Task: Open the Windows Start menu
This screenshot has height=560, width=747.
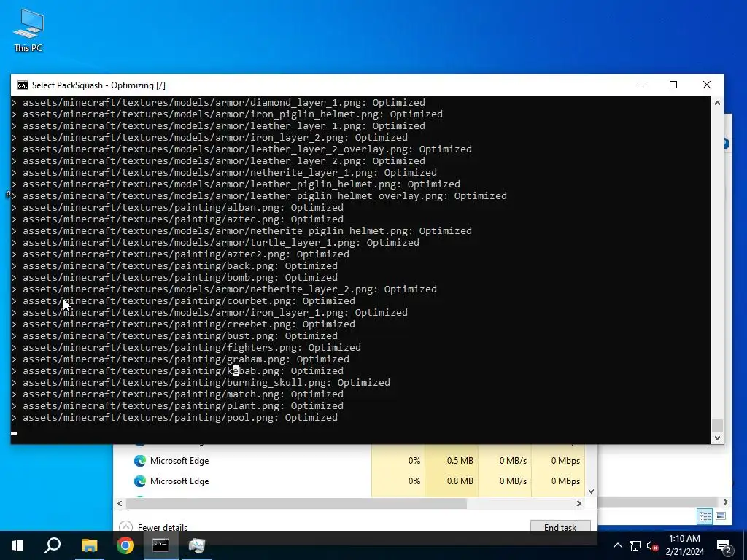Action: [x=18, y=545]
